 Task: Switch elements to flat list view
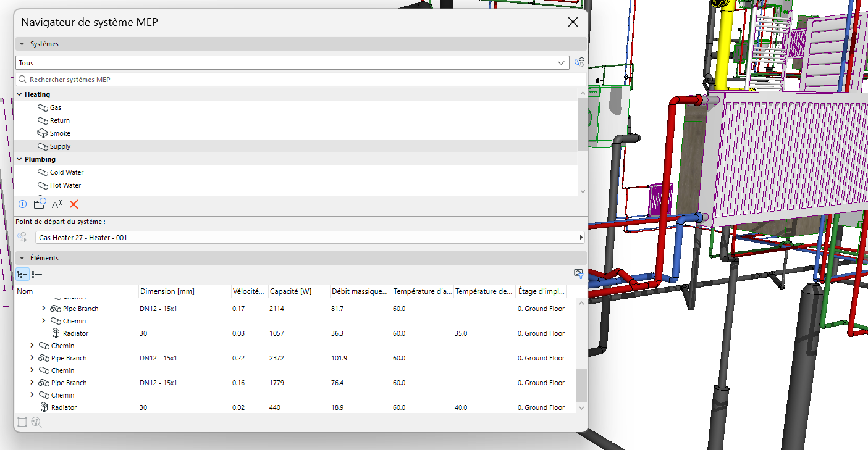pos(37,274)
